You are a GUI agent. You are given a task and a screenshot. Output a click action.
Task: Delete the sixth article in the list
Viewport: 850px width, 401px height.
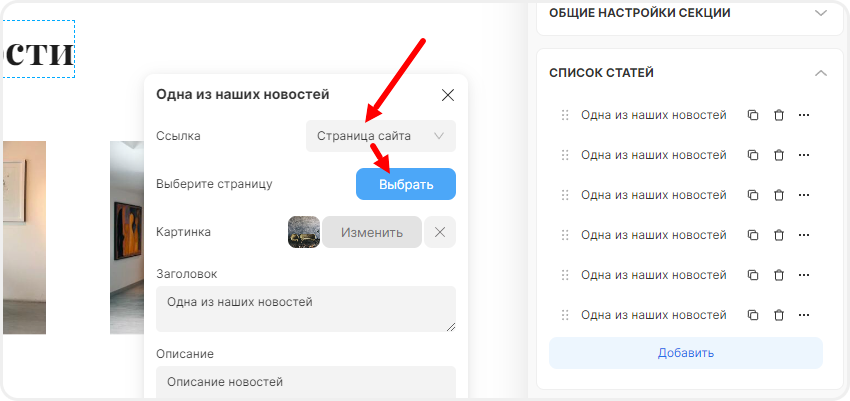click(x=778, y=315)
